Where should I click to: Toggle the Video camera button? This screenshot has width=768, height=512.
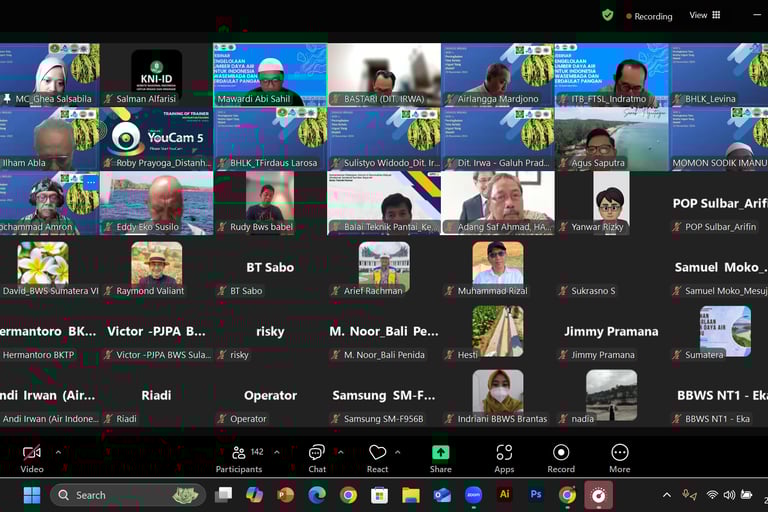tap(32, 459)
